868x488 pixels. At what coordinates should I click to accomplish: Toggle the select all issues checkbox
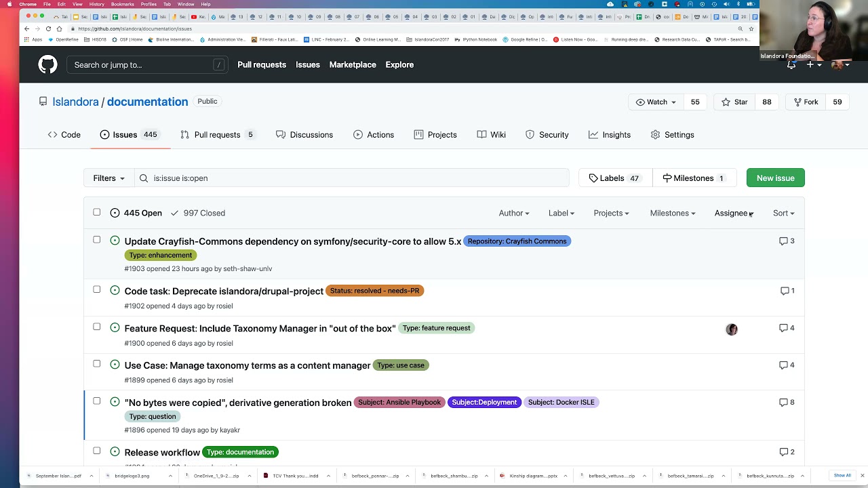click(x=97, y=212)
